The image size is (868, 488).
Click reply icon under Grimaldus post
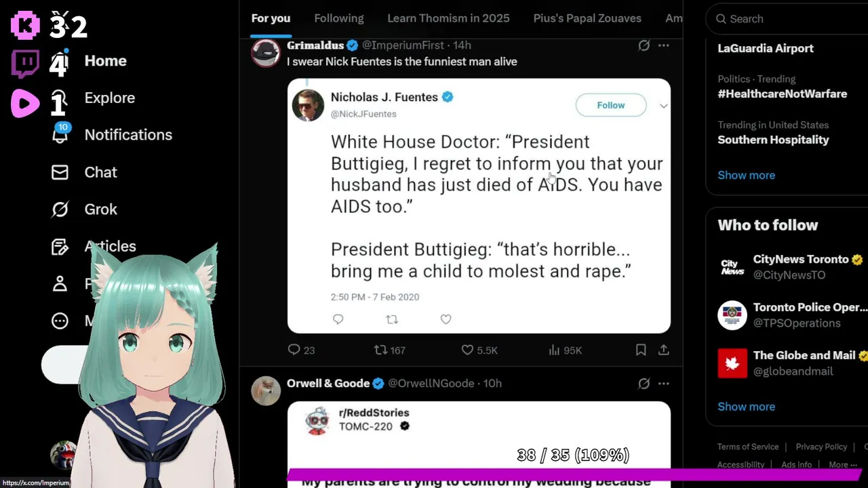coord(294,350)
